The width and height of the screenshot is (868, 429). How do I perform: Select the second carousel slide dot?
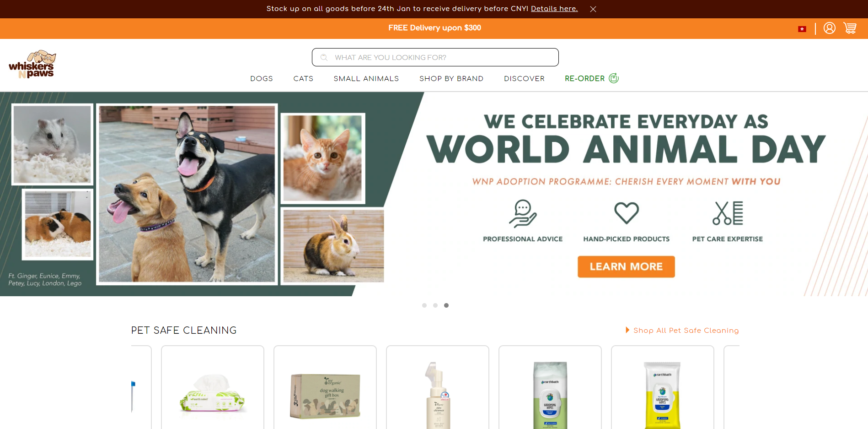pyautogui.click(x=435, y=305)
